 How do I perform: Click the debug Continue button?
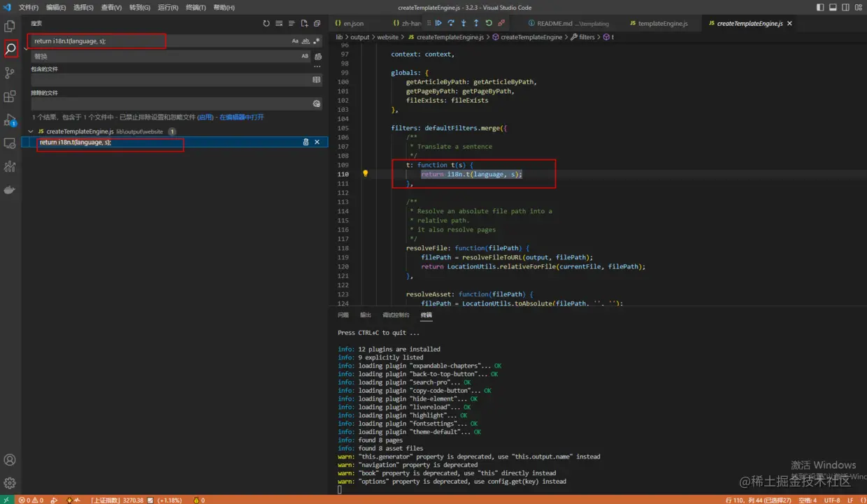click(439, 23)
